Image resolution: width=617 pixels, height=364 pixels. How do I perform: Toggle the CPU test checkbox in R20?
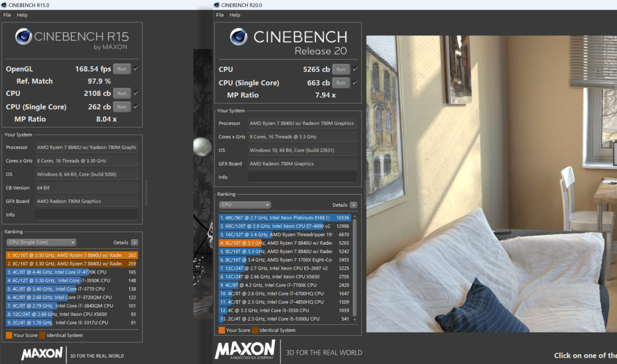(x=355, y=69)
